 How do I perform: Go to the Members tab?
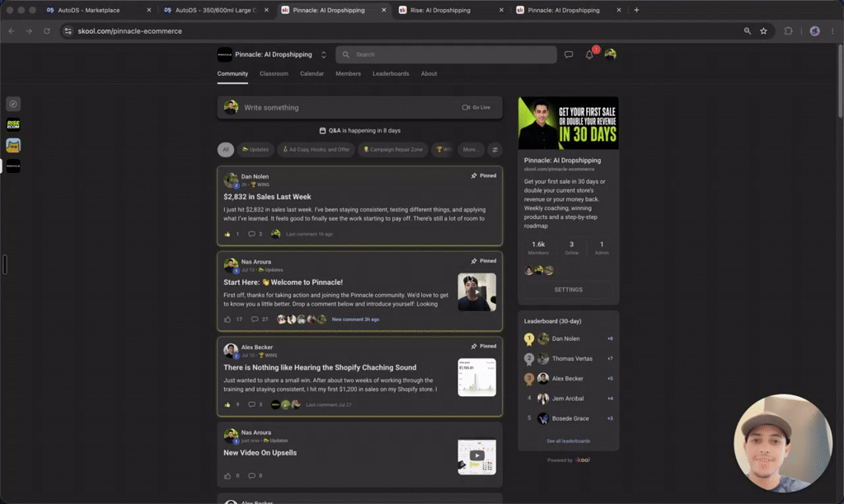pos(349,73)
